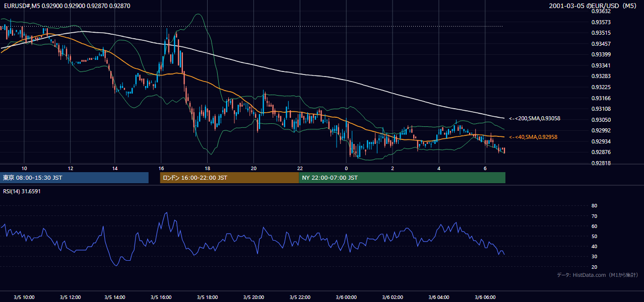Click price axis value 0.93166
Image resolution: width=644 pixels, height=302 pixels.
[x=601, y=98]
